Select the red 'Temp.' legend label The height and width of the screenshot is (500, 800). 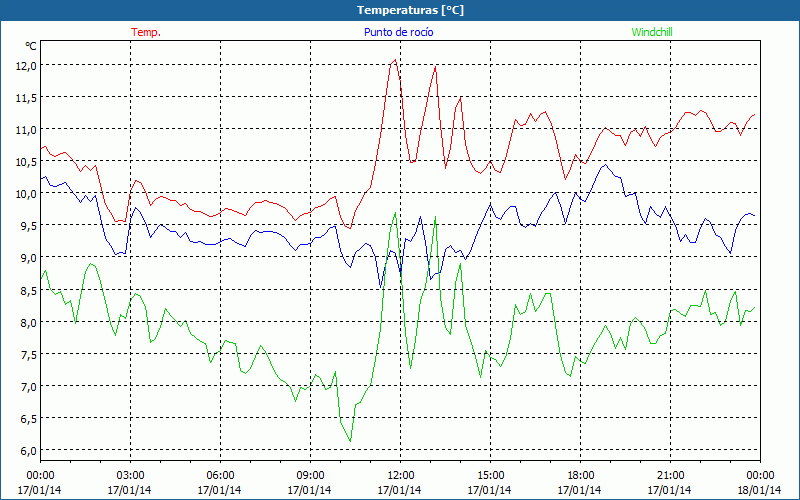click(146, 32)
